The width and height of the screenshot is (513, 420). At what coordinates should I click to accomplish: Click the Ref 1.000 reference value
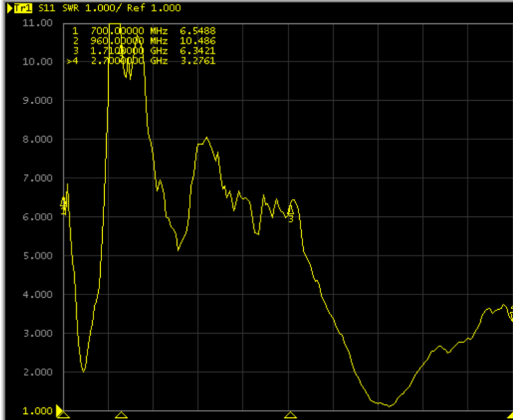154,8
